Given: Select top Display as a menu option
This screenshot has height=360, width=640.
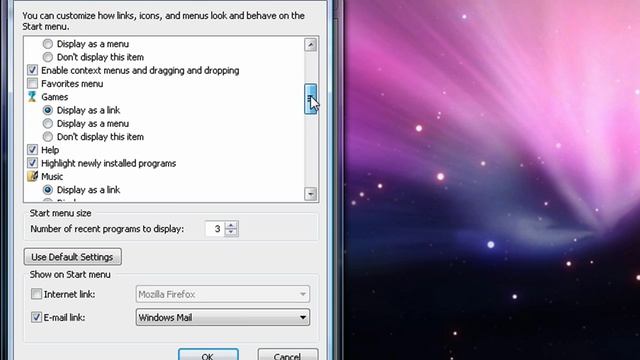Looking at the screenshot, I should click(48, 44).
